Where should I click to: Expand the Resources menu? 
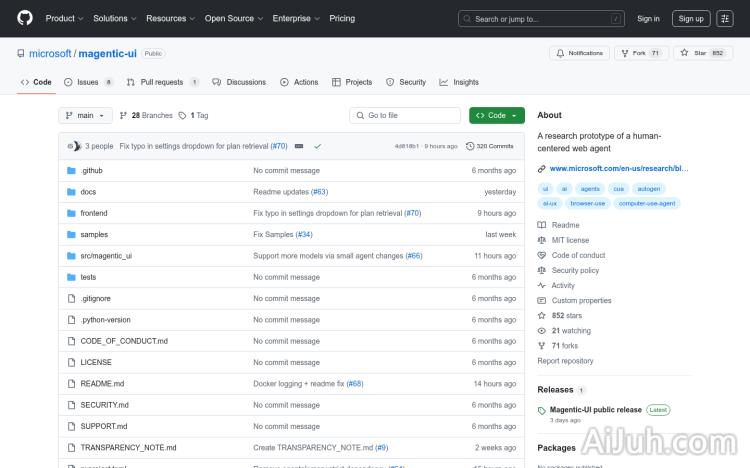[170, 19]
